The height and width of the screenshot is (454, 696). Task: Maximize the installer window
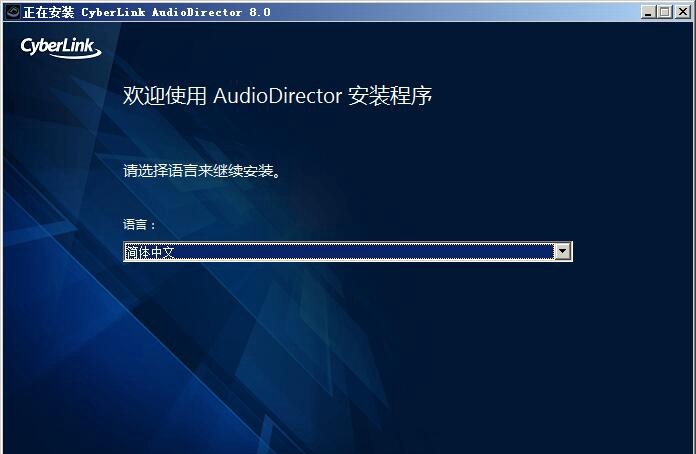pos(664,12)
